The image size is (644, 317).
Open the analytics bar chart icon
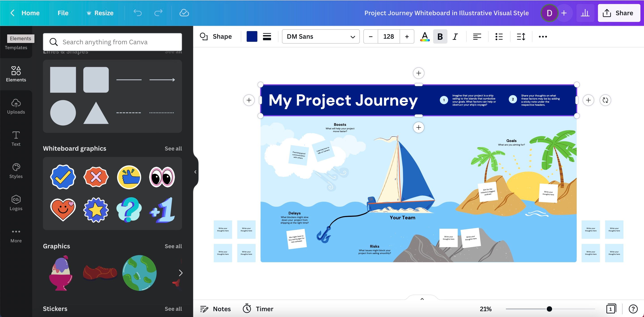585,13
